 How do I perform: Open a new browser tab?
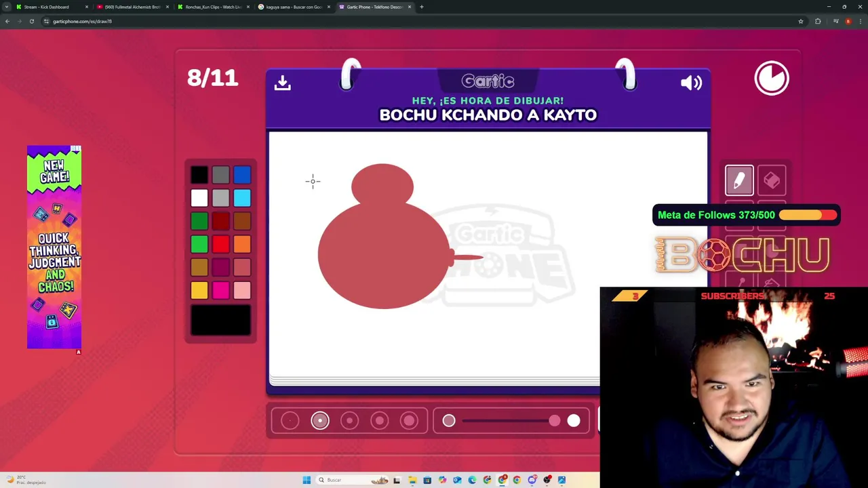(x=422, y=7)
